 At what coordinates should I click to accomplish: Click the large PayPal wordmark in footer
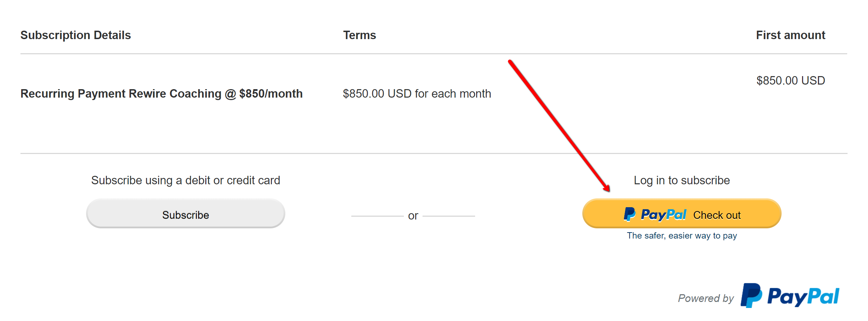click(x=803, y=297)
